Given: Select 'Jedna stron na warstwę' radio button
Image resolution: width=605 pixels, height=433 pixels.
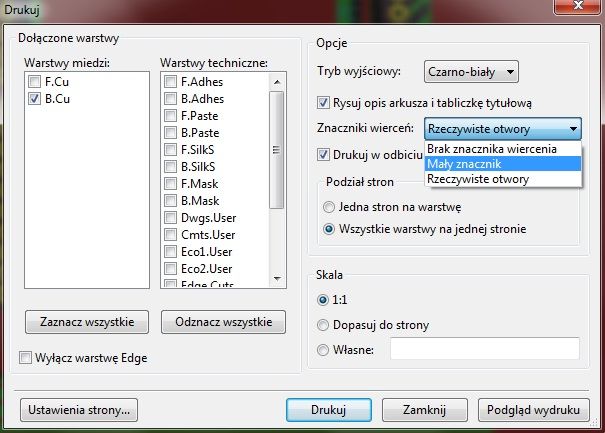Looking at the screenshot, I should point(329,207).
